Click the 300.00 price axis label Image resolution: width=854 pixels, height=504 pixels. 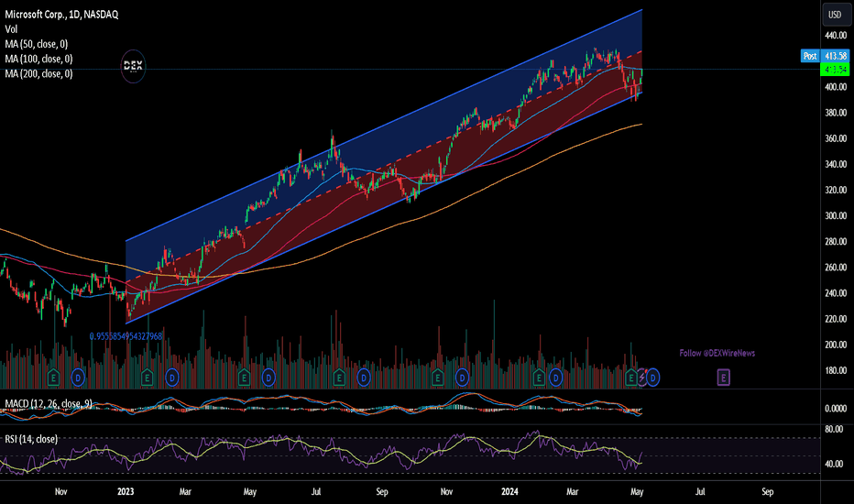pyautogui.click(x=836, y=215)
